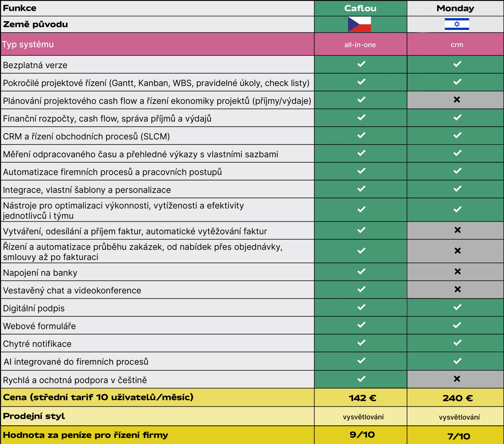Viewport: 504px width, 444px height.
Task: Select the Monday column header
Action: pyautogui.click(x=455, y=8)
